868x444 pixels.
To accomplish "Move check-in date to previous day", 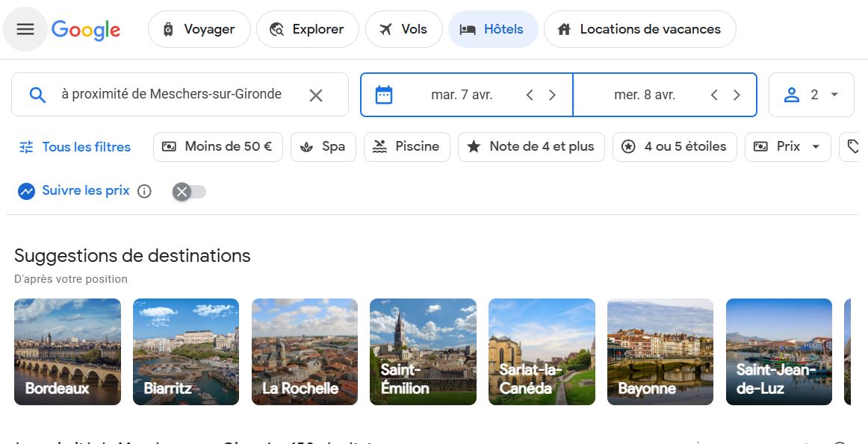I will 530,95.
